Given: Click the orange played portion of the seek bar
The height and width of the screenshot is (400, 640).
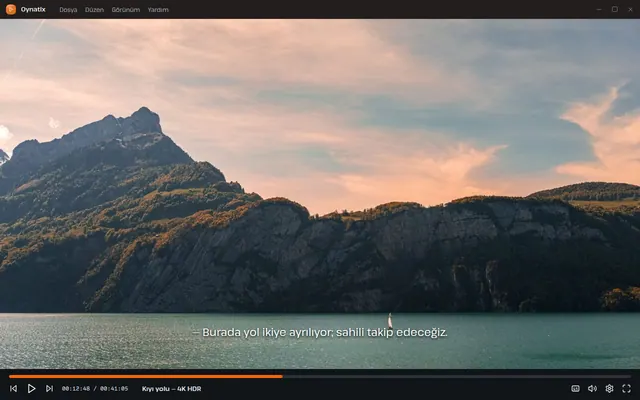Looking at the screenshot, I should pos(146,376).
